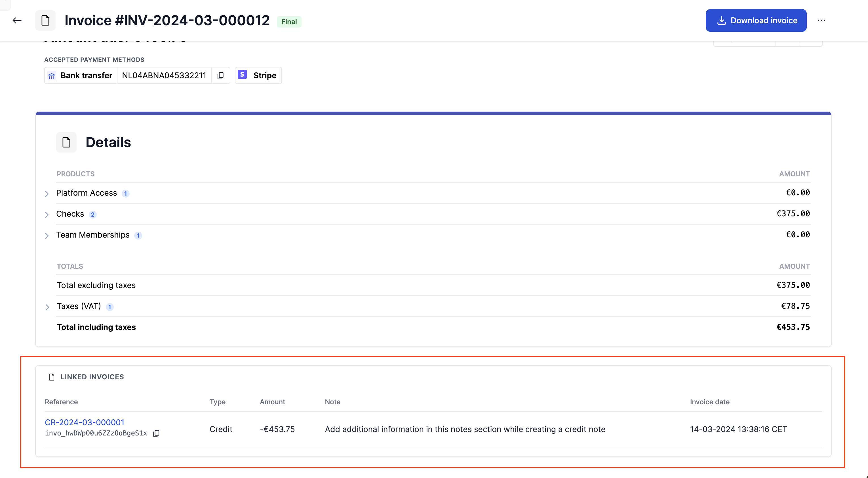Screen dimensions: 868x478
Task: Click the Details section document icon
Action: pos(66,142)
